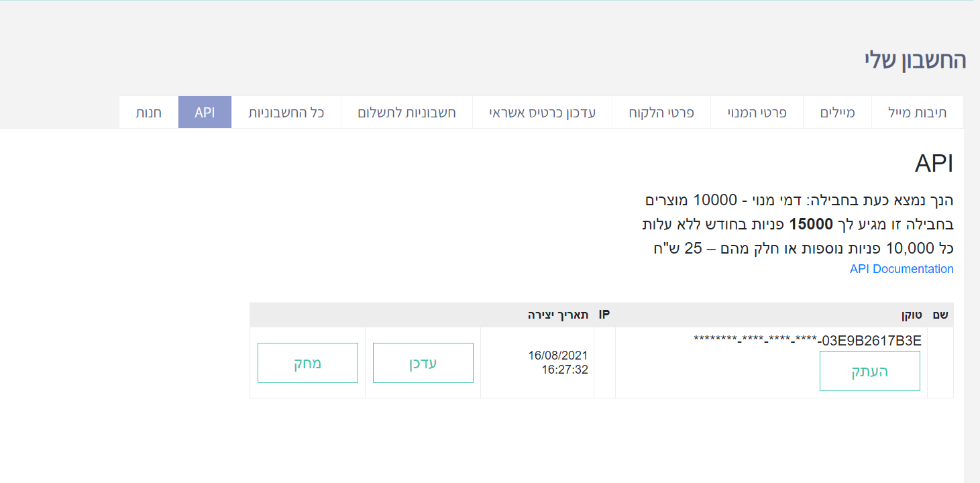Go to the פרטי הלקוח tab
The width and height of the screenshot is (980, 483).
point(661,113)
